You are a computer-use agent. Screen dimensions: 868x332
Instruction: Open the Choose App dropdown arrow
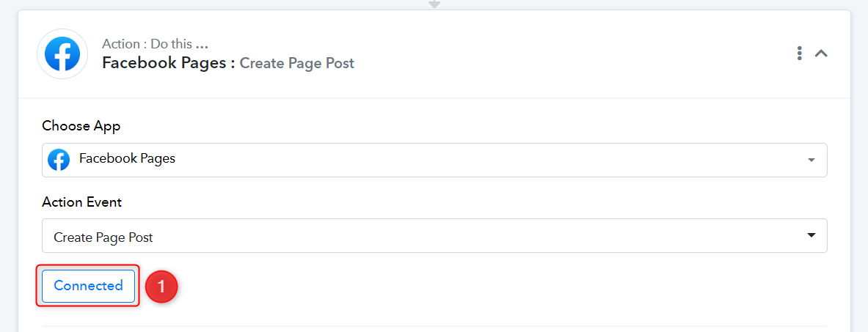[x=812, y=160]
